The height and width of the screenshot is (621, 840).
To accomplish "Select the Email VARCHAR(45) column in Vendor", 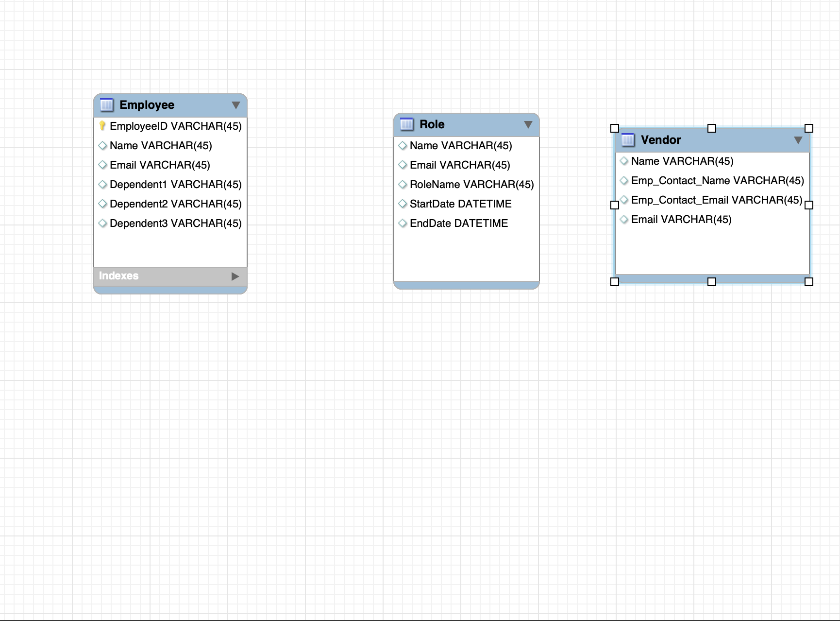I will tap(681, 219).
